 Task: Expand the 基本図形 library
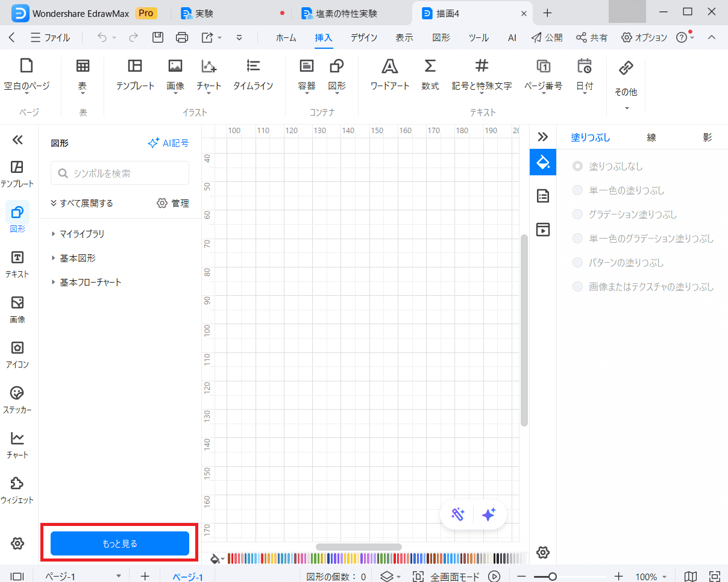click(x=77, y=258)
